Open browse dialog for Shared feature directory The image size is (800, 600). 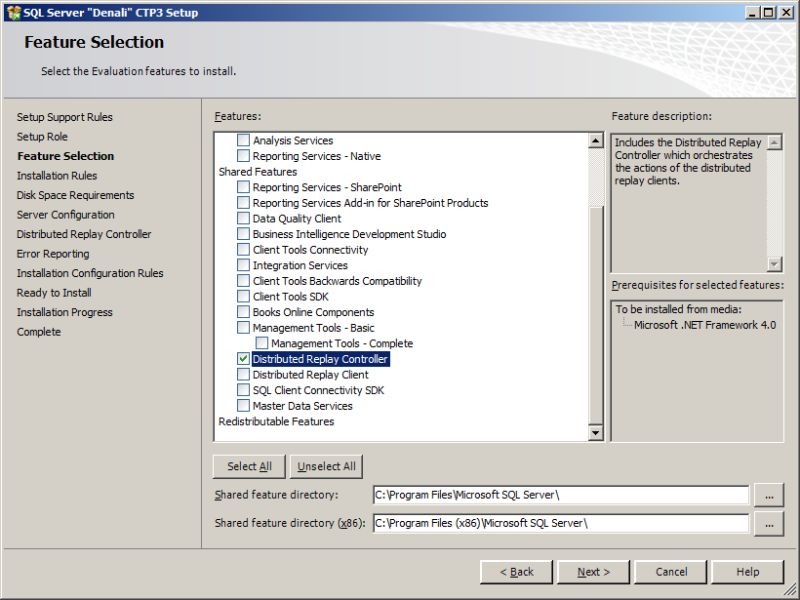pyautogui.click(x=770, y=494)
